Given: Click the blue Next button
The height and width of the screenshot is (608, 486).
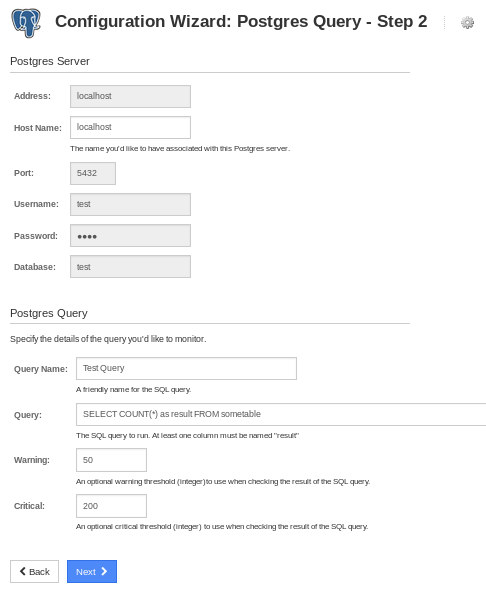Looking at the screenshot, I should pyautogui.click(x=92, y=571).
